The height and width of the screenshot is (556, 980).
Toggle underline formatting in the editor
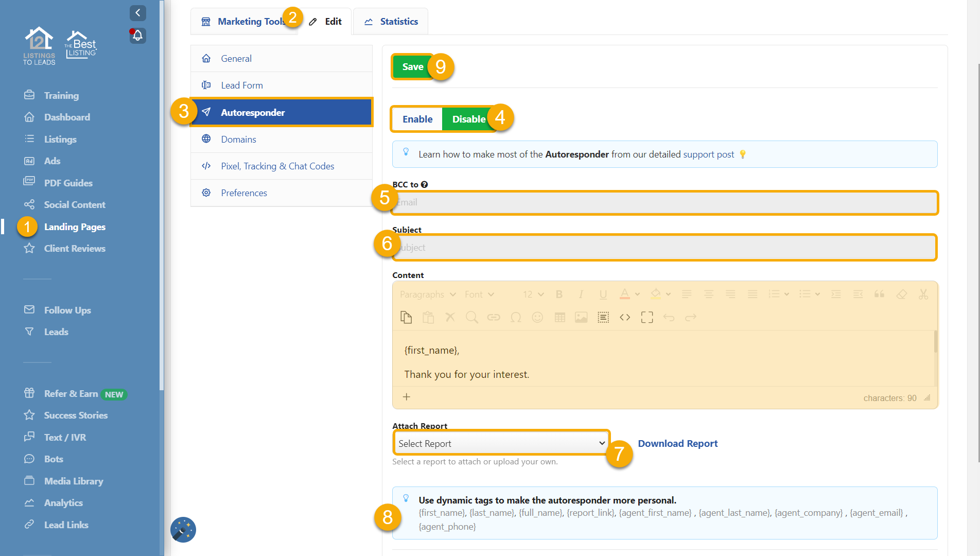click(x=603, y=294)
